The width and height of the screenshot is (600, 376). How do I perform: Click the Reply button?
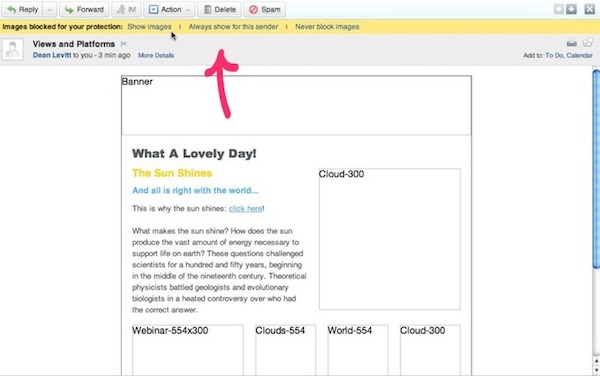click(x=22, y=10)
